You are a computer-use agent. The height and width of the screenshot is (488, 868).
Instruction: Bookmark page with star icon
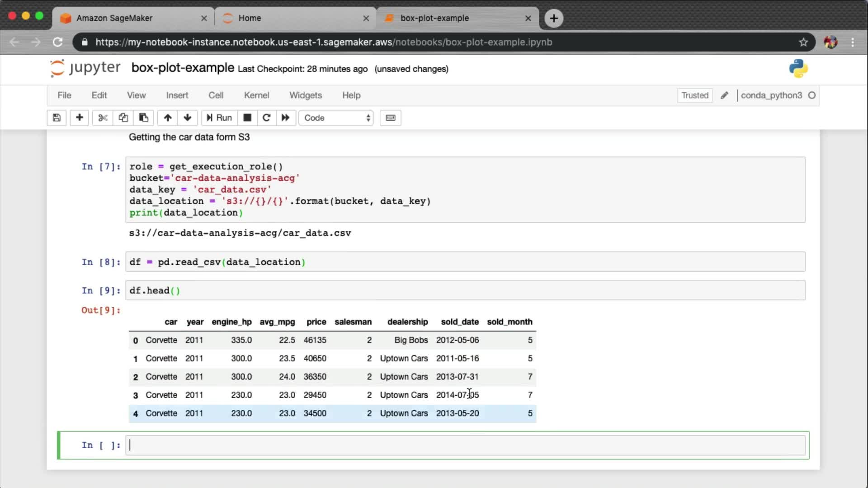coord(803,42)
